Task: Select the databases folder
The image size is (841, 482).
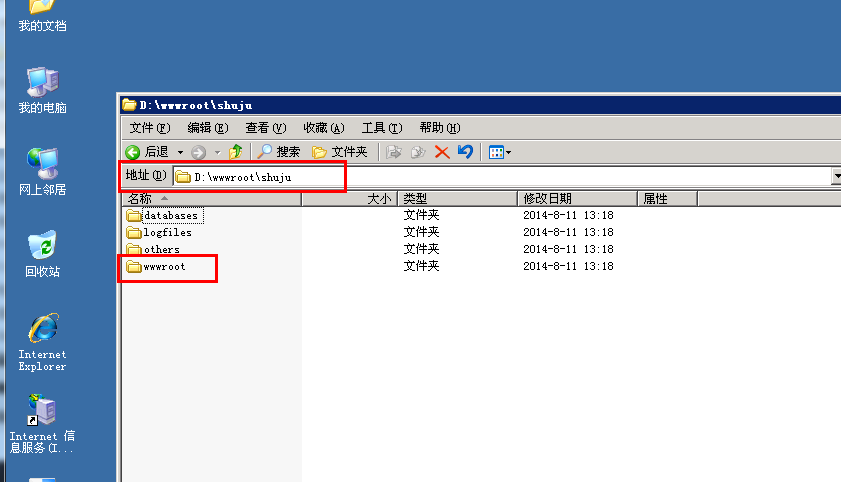Action: pos(170,215)
